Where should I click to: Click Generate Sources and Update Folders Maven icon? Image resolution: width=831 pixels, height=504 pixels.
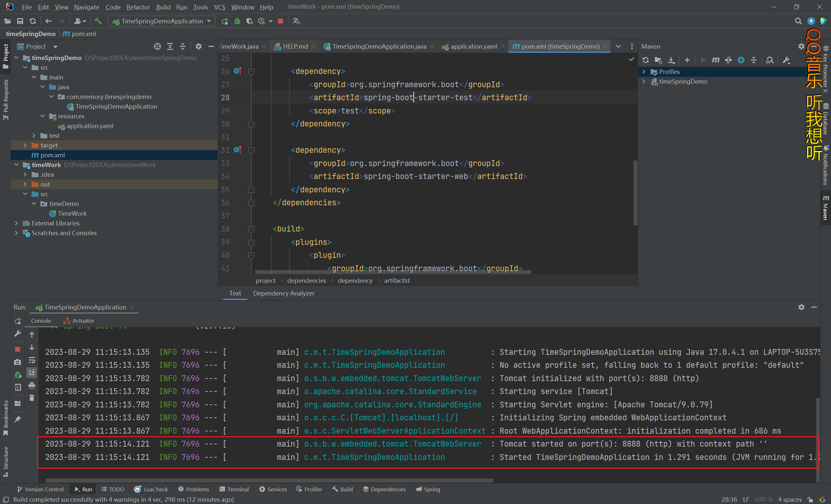click(658, 60)
